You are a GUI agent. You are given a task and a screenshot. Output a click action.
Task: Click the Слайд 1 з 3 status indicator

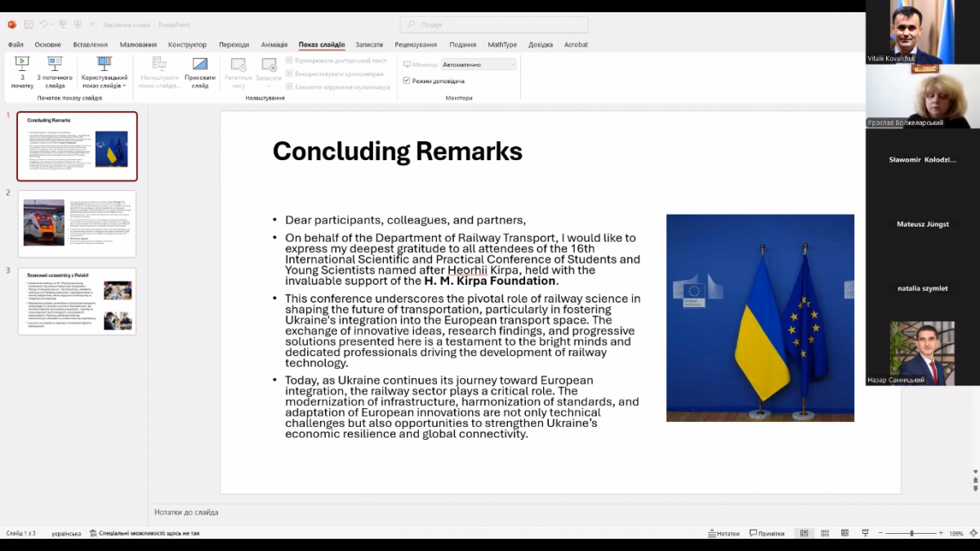[20, 533]
